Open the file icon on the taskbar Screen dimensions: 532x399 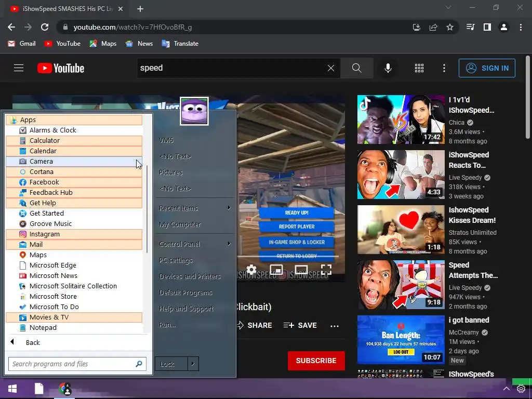39,389
